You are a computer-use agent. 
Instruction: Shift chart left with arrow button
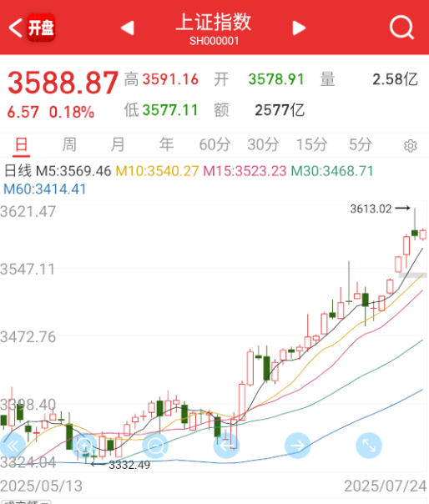click(x=226, y=446)
